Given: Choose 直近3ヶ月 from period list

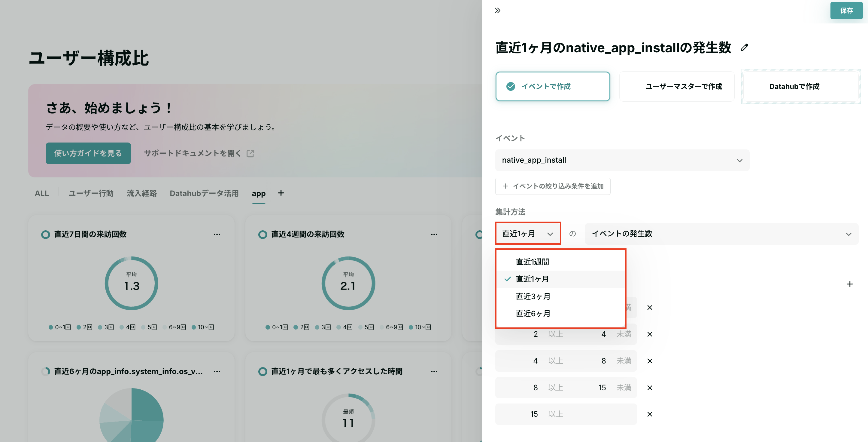Looking at the screenshot, I should coord(560,296).
